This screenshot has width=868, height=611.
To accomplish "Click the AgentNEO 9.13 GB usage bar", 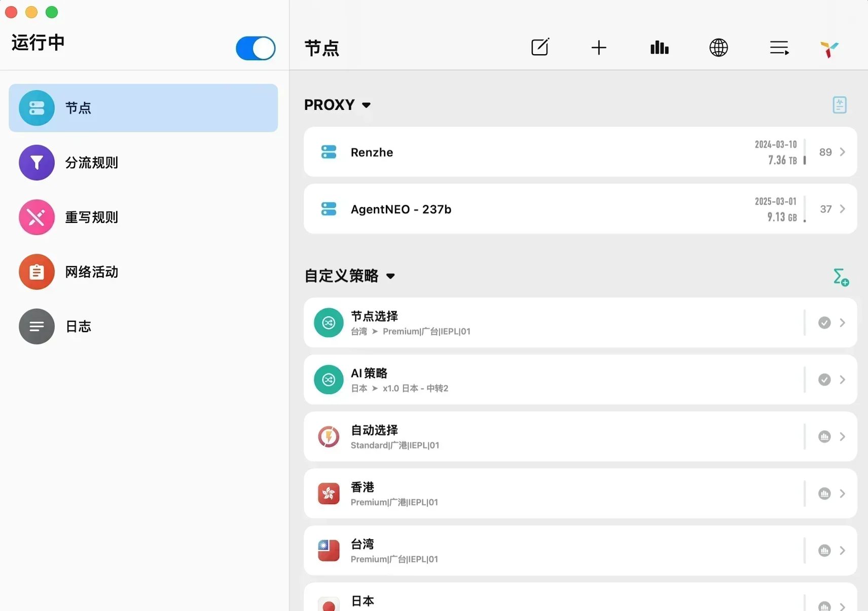I will tap(805, 209).
